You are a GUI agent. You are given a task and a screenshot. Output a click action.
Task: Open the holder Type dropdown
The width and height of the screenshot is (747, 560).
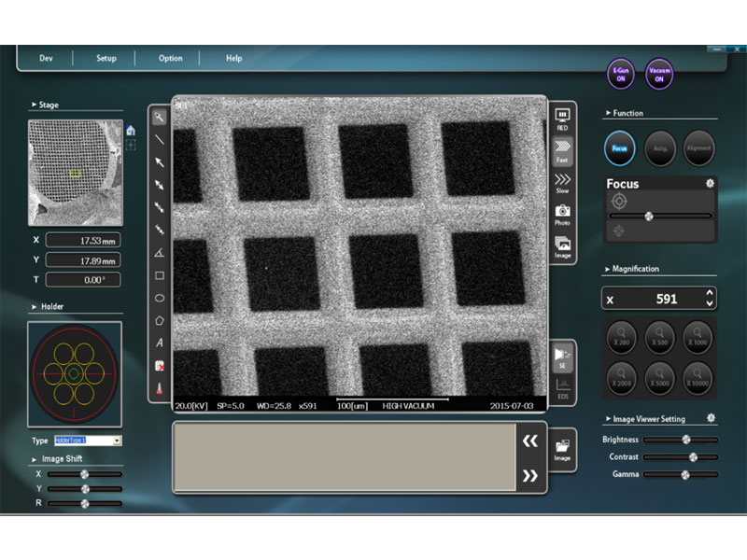tap(117, 440)
